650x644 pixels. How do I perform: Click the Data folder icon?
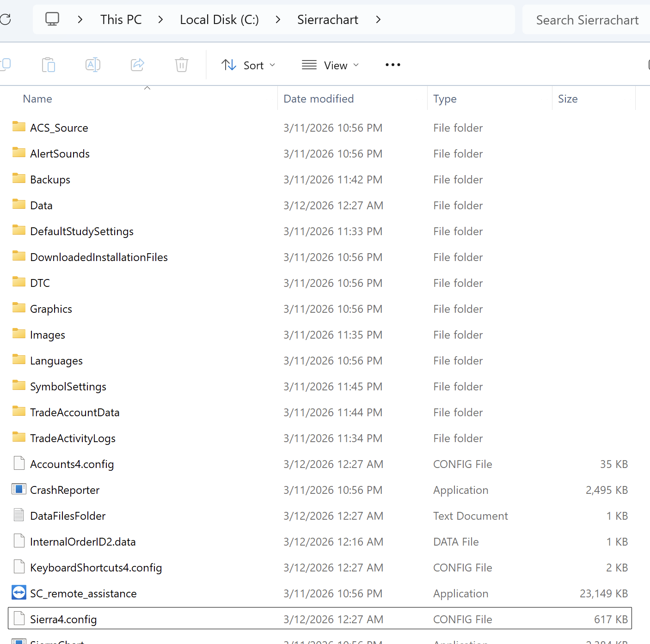[x=19, y=204]
